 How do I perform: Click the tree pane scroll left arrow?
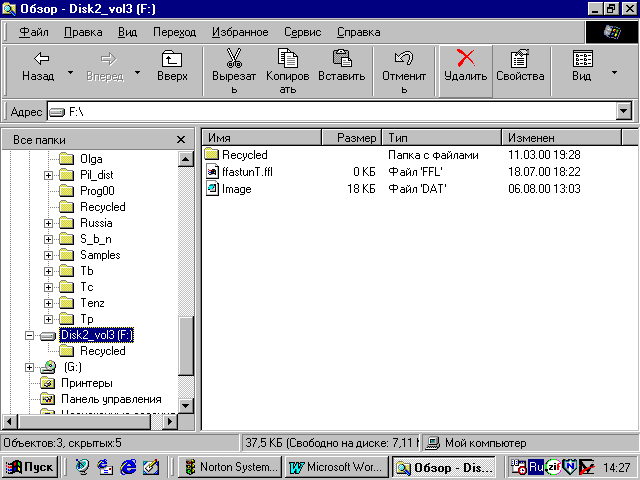(10, 422)
